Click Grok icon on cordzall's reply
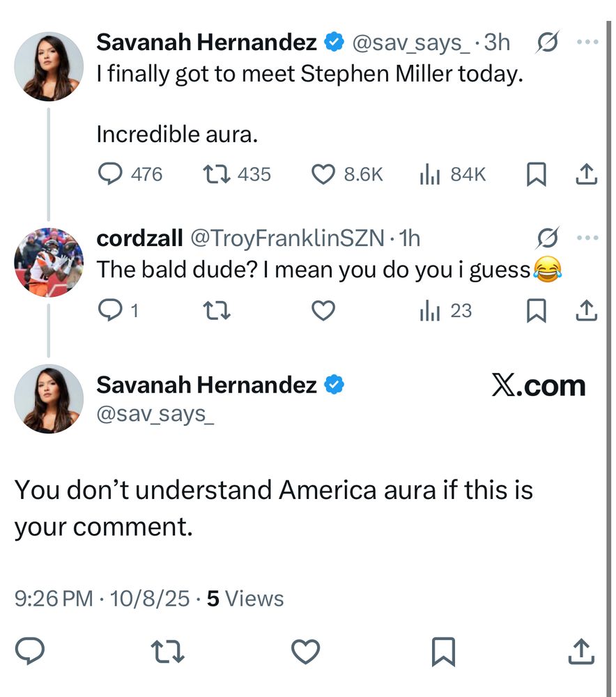This screenshot has height=697, width=616. pyautogui.click(x=547, y=238)
